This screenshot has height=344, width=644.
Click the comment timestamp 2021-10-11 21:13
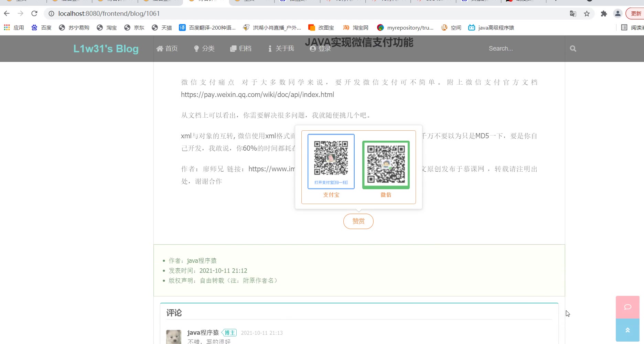pos(262,333)
